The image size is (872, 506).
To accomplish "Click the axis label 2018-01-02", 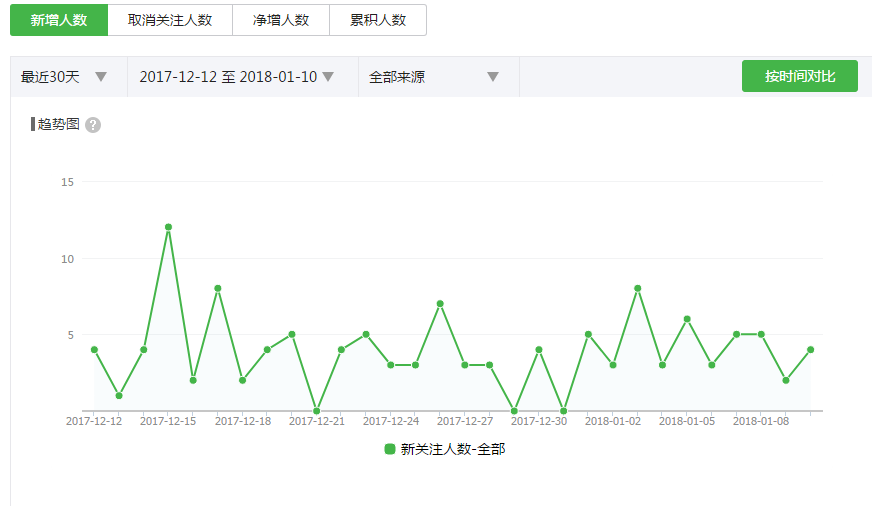I will [x=613, y=421].
